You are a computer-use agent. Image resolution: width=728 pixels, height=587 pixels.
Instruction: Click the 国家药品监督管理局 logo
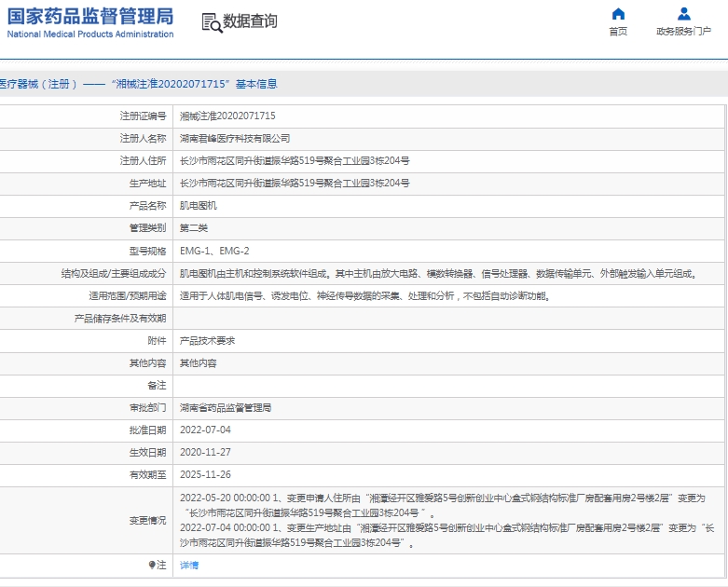[90, 22]
